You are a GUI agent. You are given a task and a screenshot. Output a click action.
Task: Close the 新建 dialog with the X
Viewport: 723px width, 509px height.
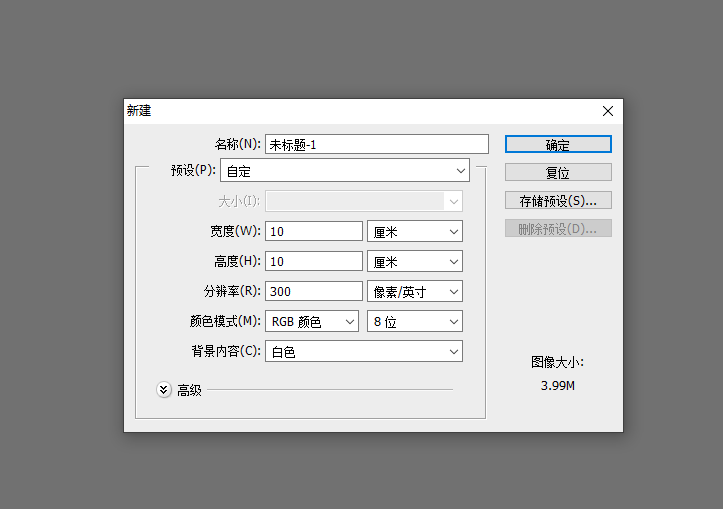coord(607,111)
